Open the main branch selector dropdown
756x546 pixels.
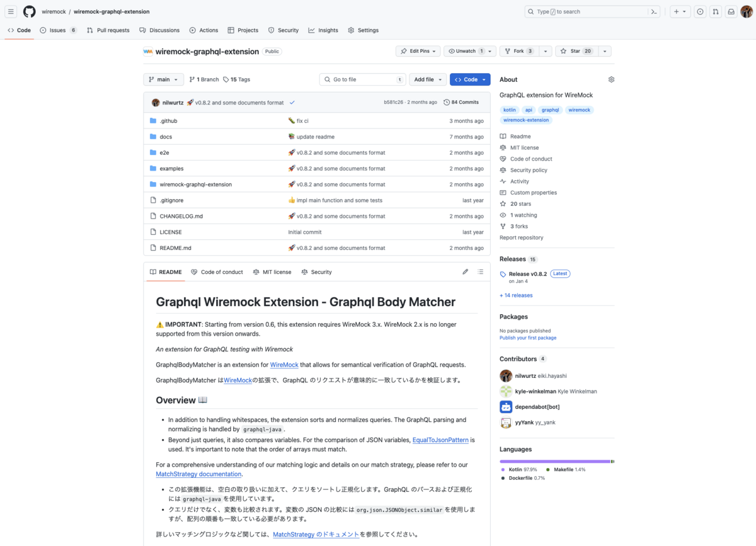point(163,79)
